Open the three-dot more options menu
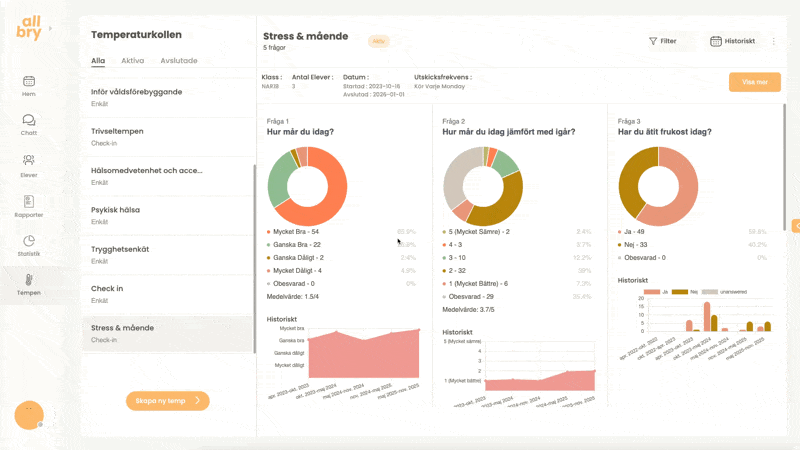This screenshot has width=800, height=450. coord(773,41)
